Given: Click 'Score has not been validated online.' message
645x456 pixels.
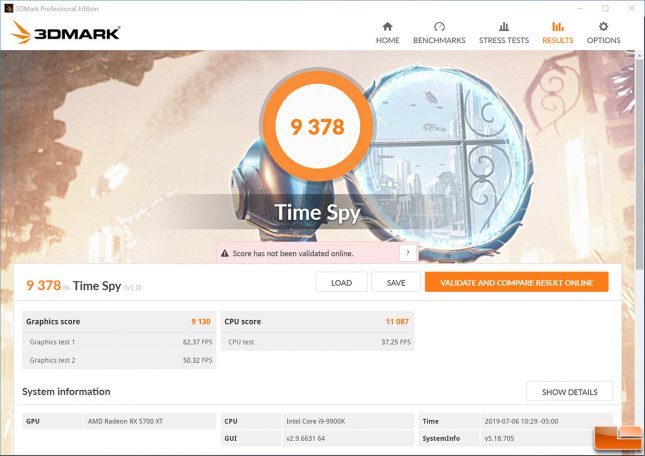Looking at the screenshot, I should 293,253.
